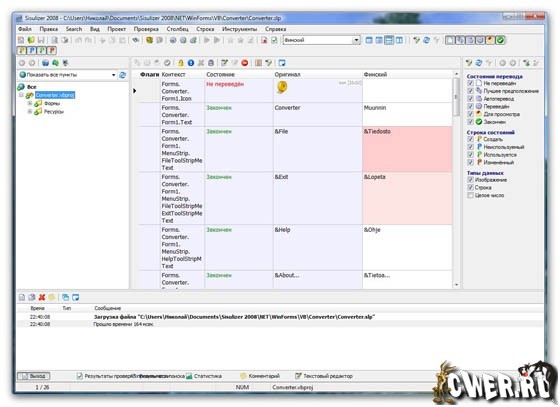Screen dimensions: 560x407
Task: Click the blue refresh icon in filter panel toolbar
Action: tap(479, 63)
